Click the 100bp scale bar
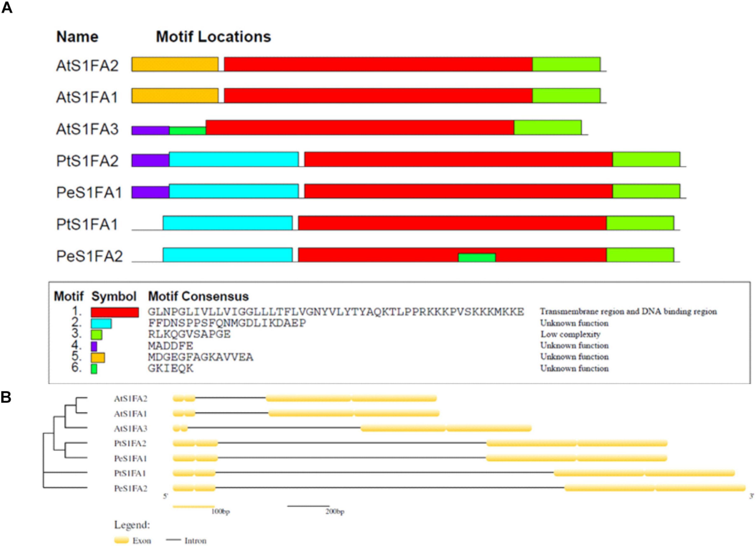This screenshot has width=756, height=546. tap(194, 507)
